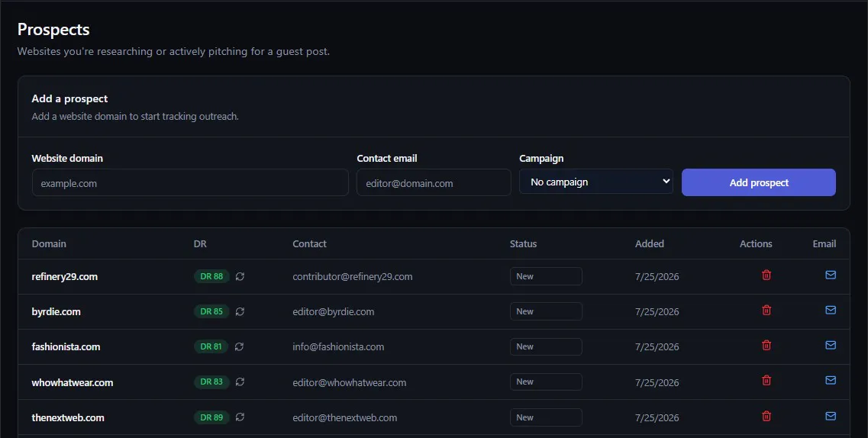
Task: Click the DR 85 badge
Action: pyautogui.click(x=211, y=311)
